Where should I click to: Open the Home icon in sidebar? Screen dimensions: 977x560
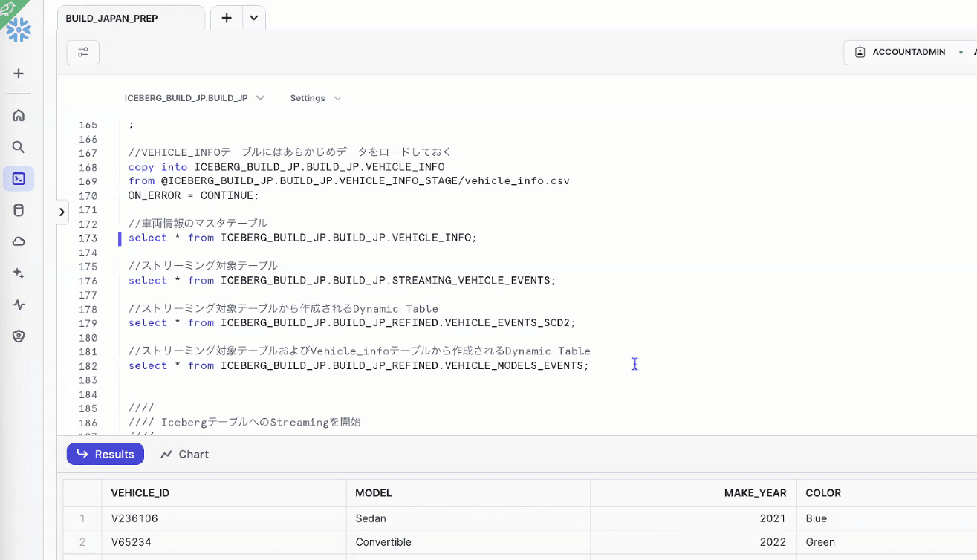tap(19, 115)
